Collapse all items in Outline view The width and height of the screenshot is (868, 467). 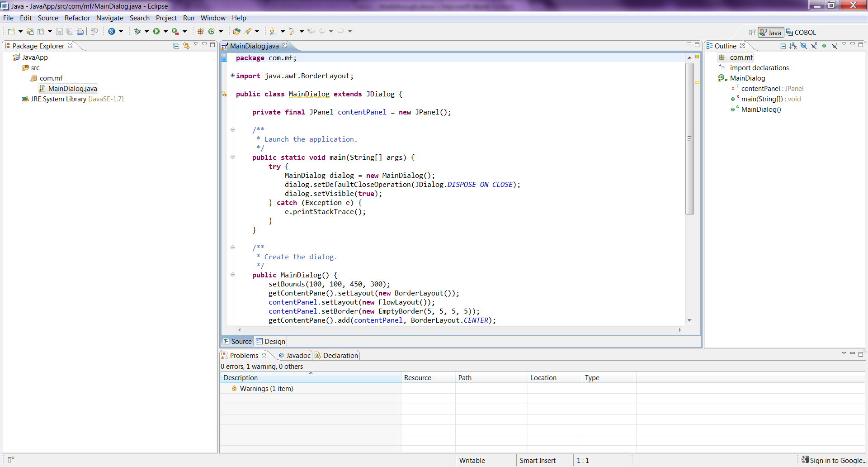(783, 46)
